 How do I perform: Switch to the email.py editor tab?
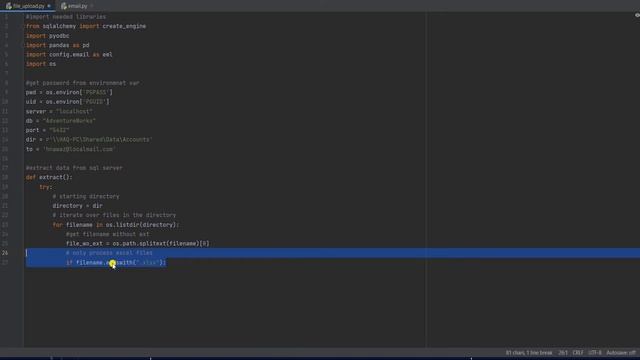coord(77,6)
